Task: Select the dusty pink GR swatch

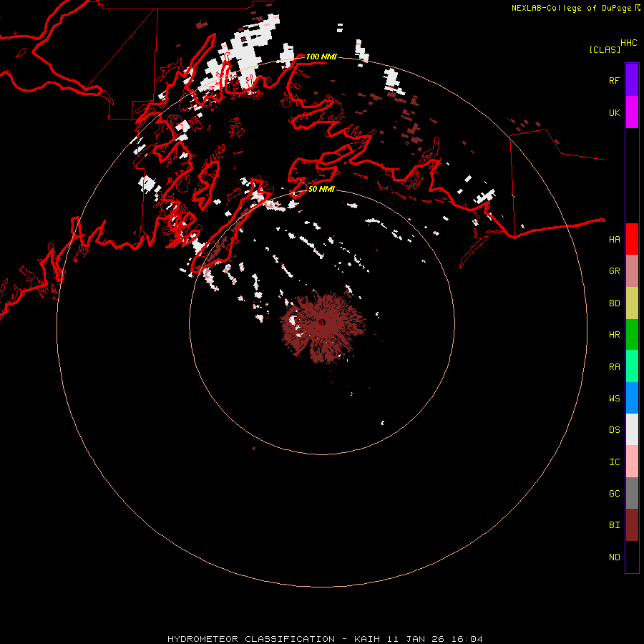Action: [632, 270]
